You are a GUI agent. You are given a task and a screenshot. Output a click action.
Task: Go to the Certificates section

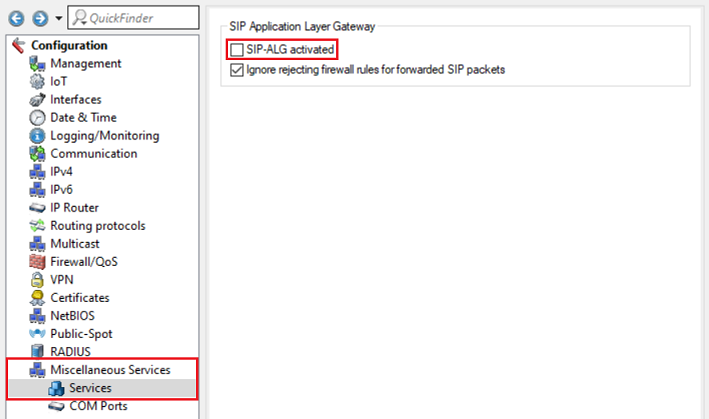pyautogui.click(x=80, y=297)
